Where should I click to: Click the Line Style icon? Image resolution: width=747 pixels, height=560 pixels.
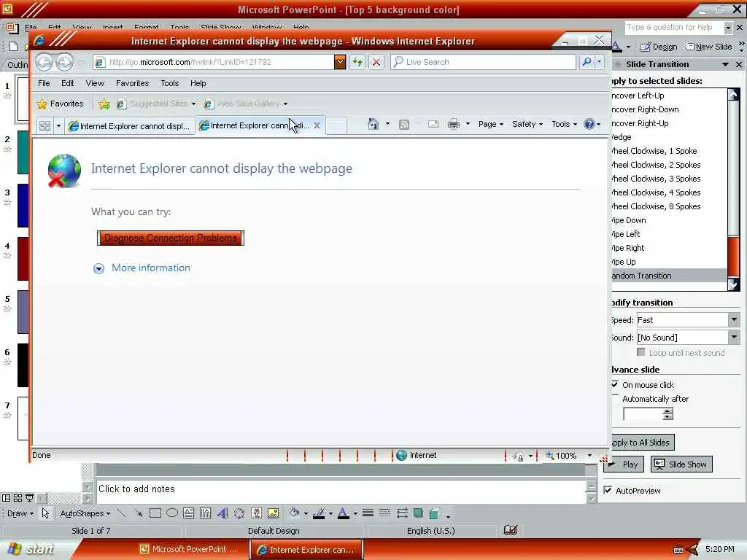point(368,513)
